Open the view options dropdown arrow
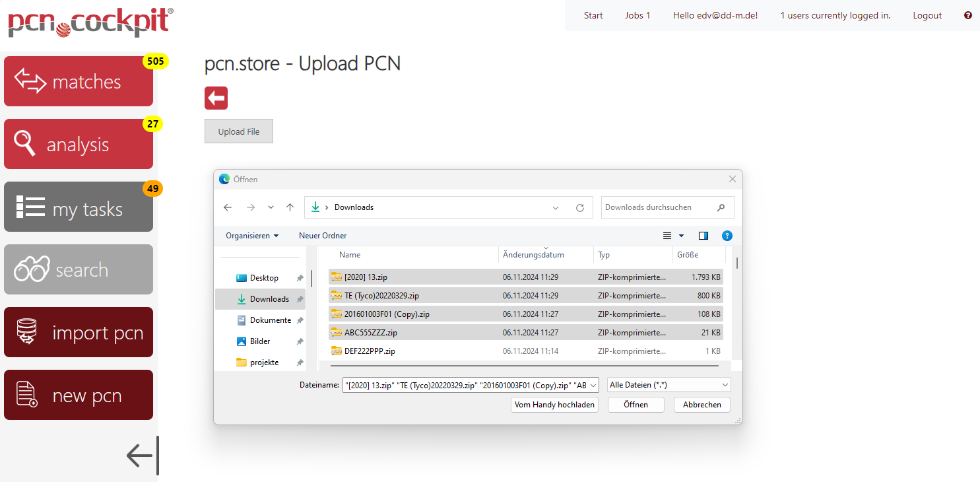 (x=682, y=236)
